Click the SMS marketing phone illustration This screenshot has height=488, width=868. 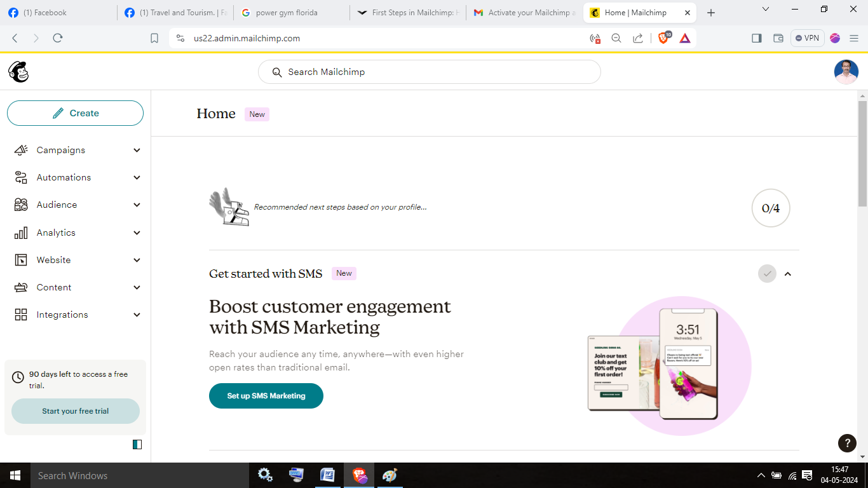[x=668, y=365]
